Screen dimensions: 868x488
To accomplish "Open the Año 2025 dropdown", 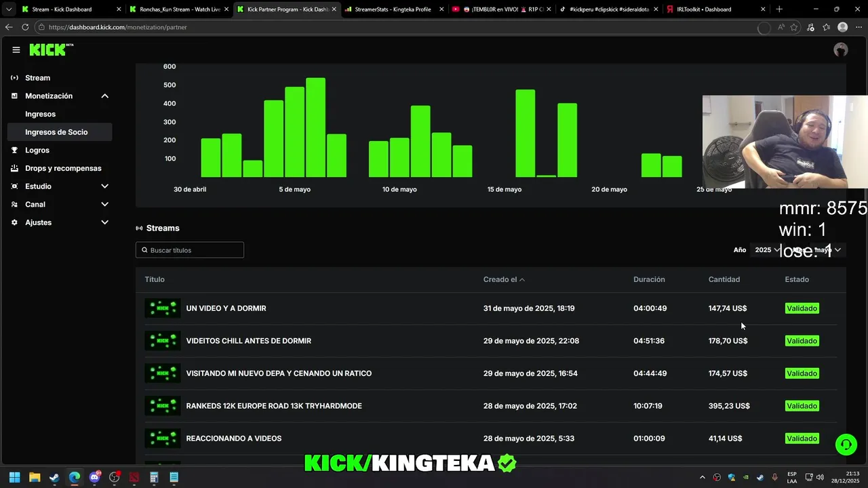I will point(767,250).
